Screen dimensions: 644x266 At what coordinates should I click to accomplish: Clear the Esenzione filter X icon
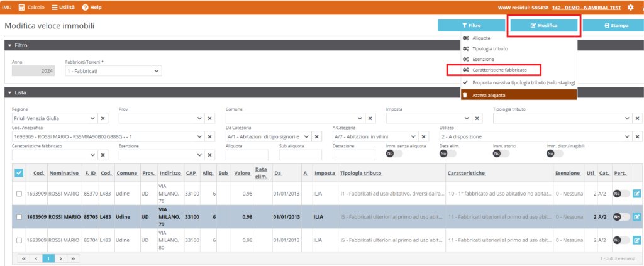pos(209,155)
